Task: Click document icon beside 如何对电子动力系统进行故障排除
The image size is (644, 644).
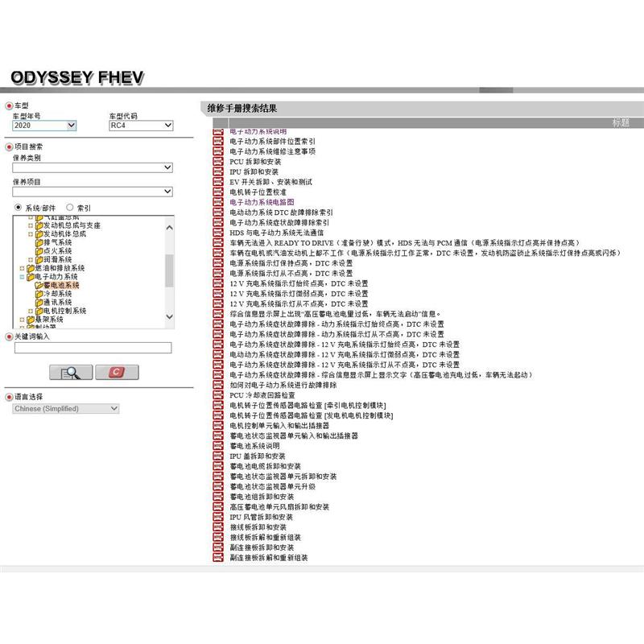Action: tap(218, 385)
